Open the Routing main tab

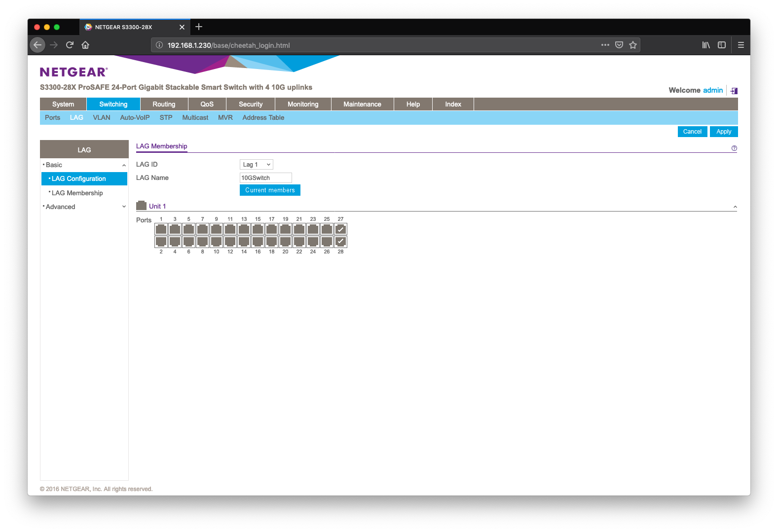pyautogui.click(x=164, y=104)
